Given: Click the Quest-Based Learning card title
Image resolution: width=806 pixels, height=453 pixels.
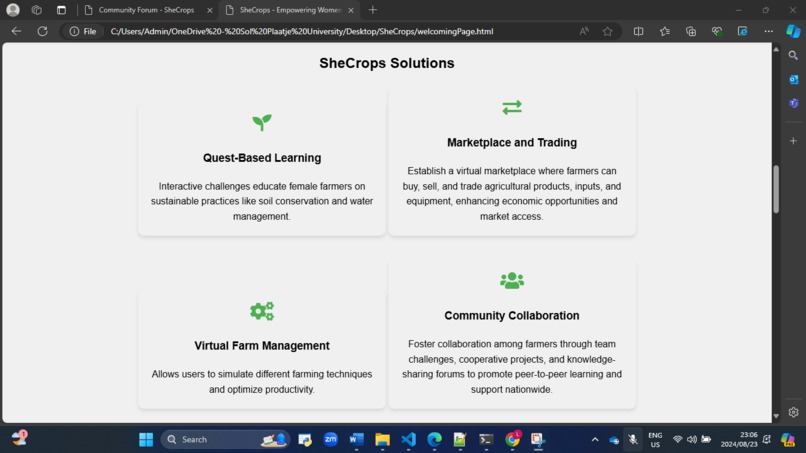Looking at the screenshot, I should coord(262,158).
